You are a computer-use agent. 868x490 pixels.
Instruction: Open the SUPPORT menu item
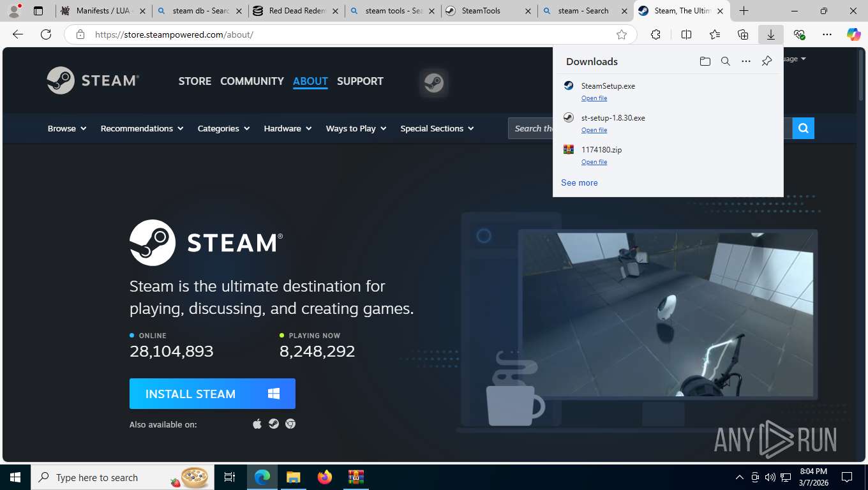360,81
